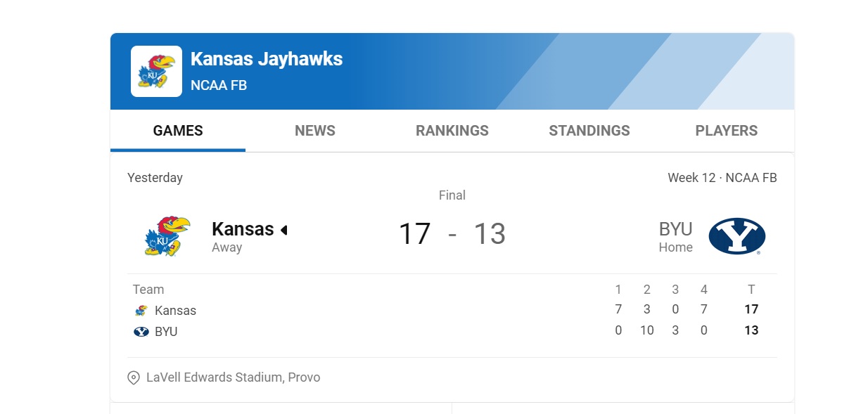Select the GAMES tab
This screenshot has width=868, height=414.
pyautogui.click(x=178, y=131)
